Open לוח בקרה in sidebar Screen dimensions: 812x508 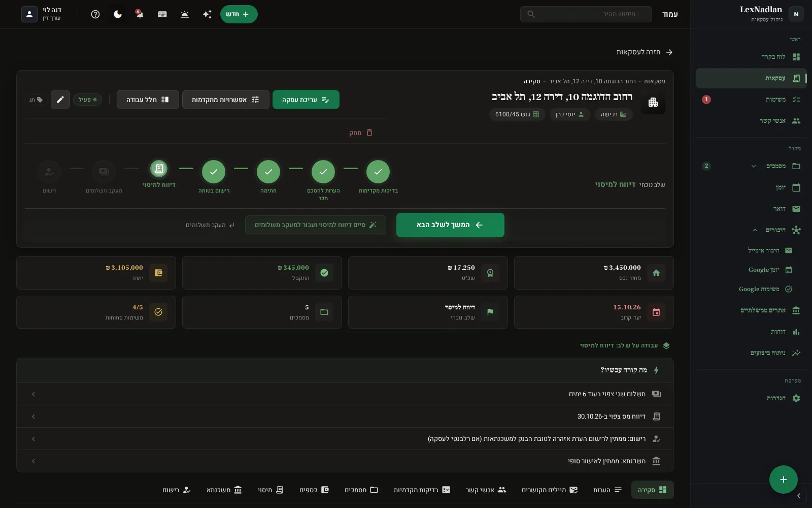[751, 57]
